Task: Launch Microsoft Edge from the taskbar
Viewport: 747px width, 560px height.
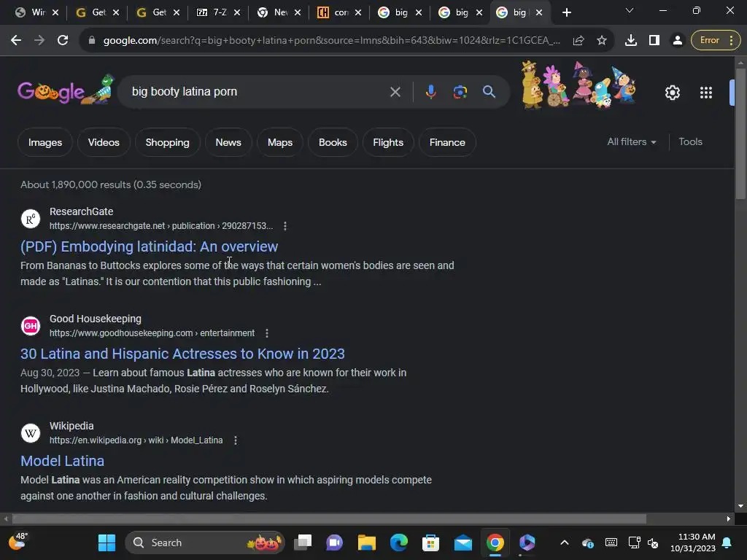Action: click(399, 542)
